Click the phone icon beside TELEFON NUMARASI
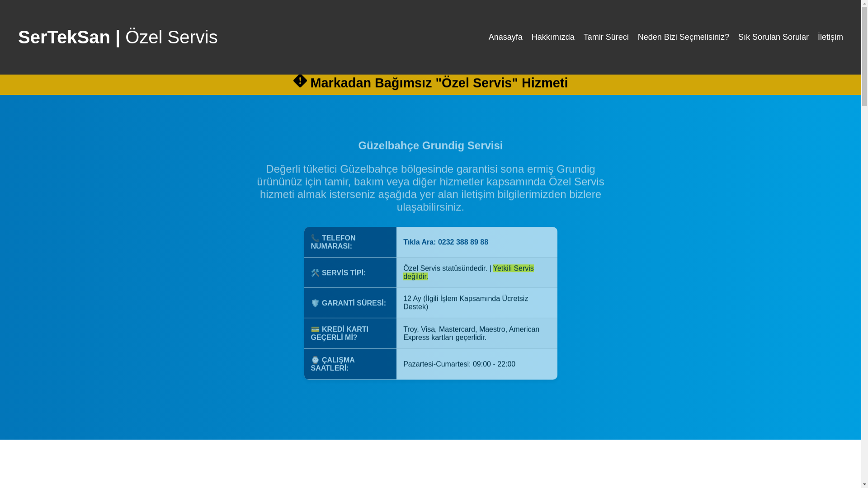Image resolution: width=868 pixels, height=488 pixels. coord(315,238)
